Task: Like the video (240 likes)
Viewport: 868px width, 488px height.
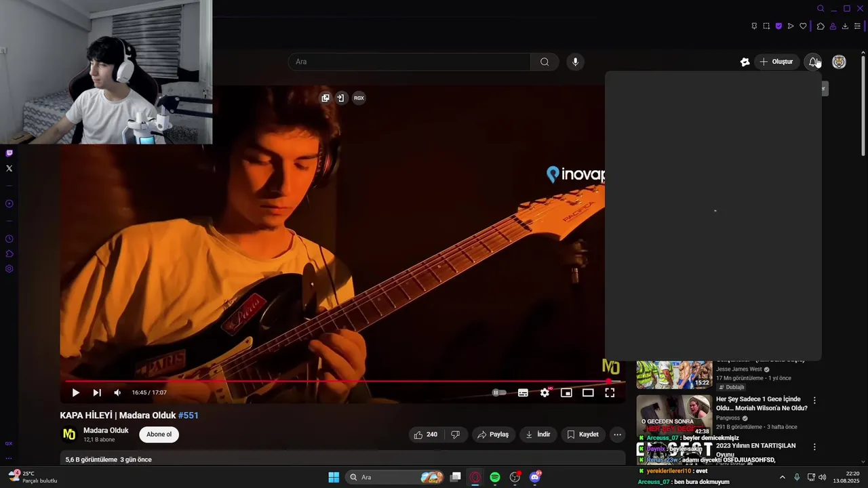Action: pos(426,434)
